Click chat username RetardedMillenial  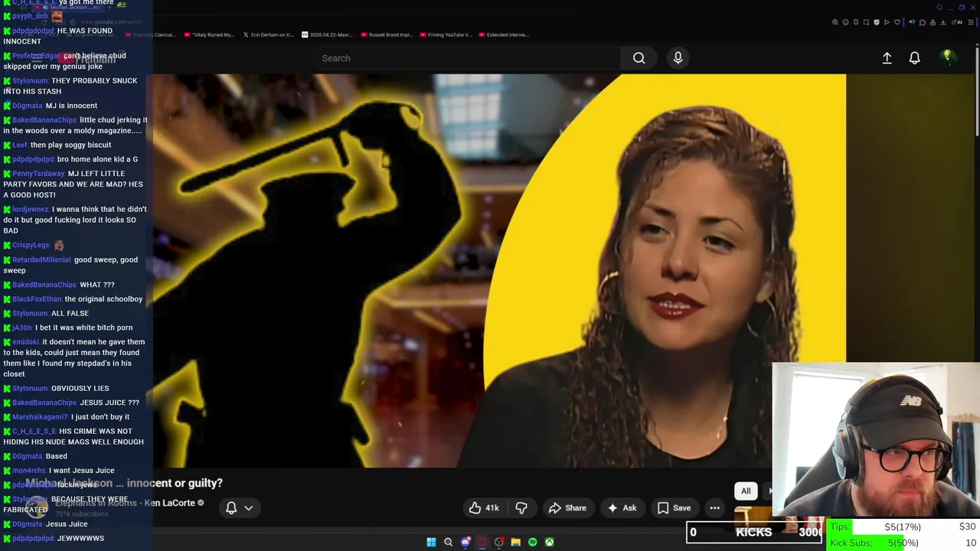tap(41, 260)
